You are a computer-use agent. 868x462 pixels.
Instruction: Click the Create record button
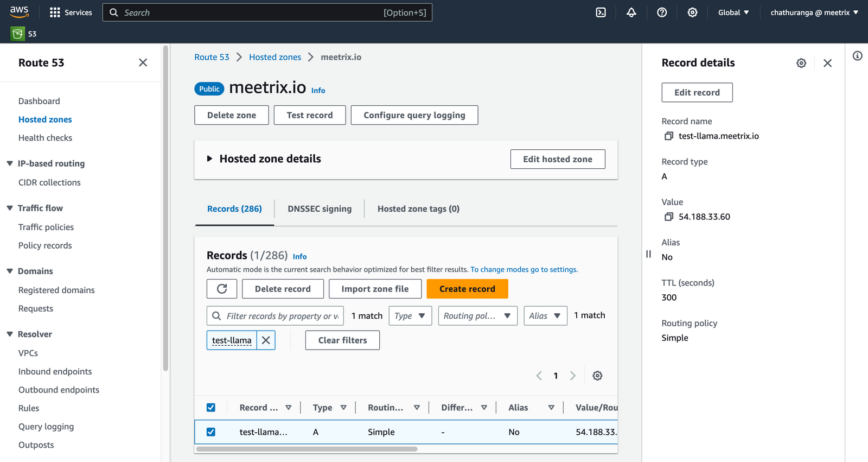click(x=467, y=289)
